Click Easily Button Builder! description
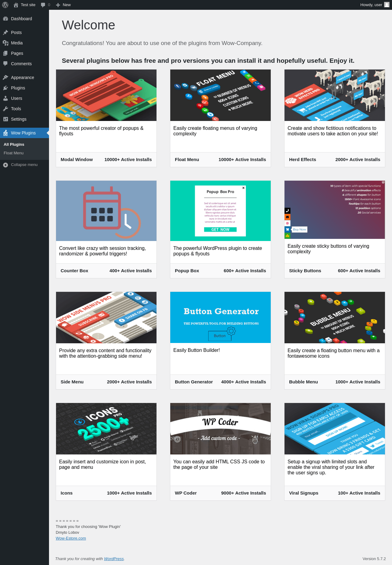Image resolution: width=392 pixels, height=565 pixels. coord(197,350)
